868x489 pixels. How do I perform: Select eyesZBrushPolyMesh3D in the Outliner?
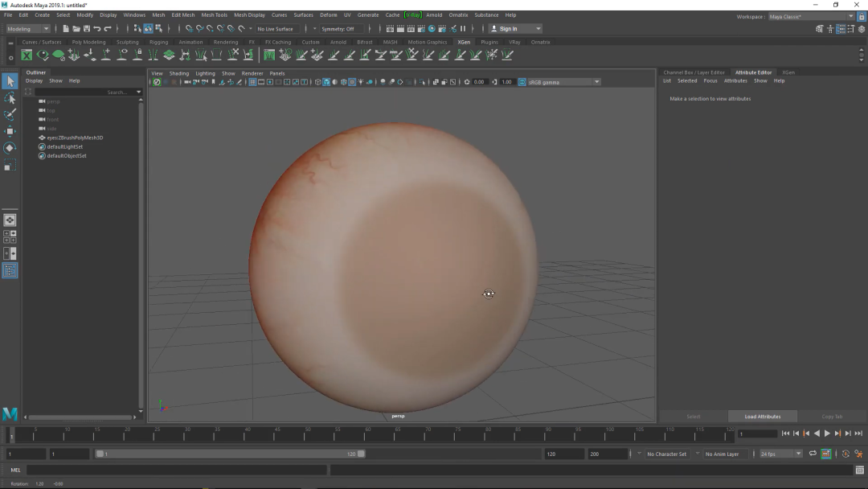pyautogui.click(x=74, y=138)
